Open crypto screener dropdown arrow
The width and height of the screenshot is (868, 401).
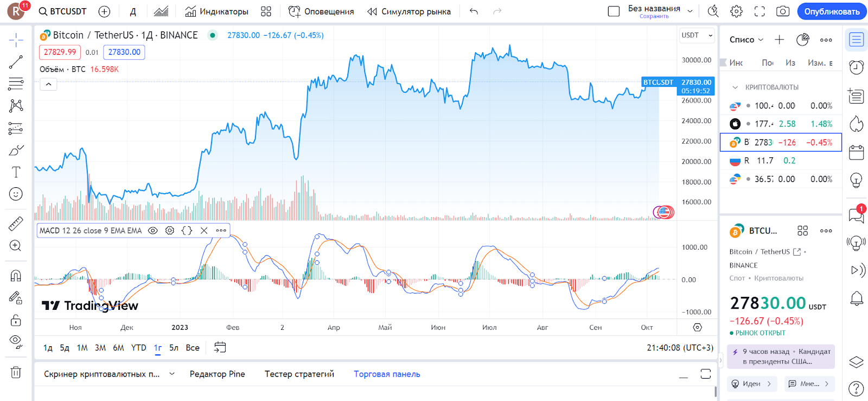point(172,374)
